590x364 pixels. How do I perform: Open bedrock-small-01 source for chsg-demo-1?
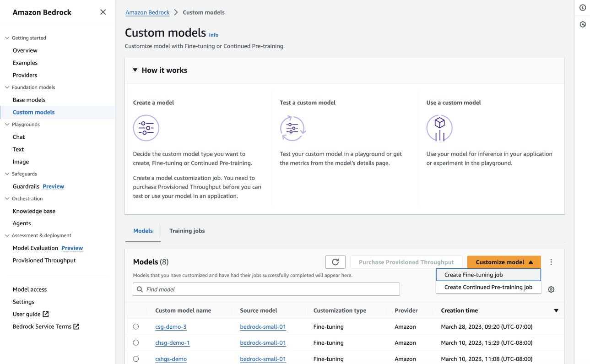[263, 343]
